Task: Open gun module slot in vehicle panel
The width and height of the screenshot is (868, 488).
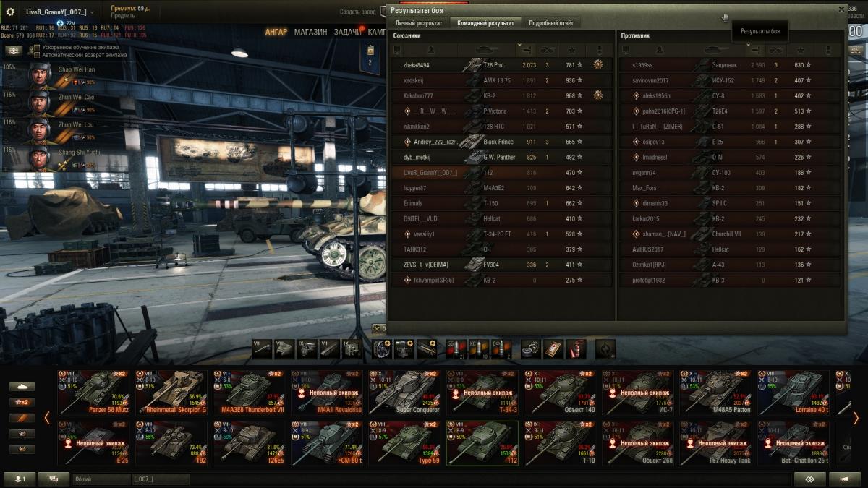Action: [262, 348]
